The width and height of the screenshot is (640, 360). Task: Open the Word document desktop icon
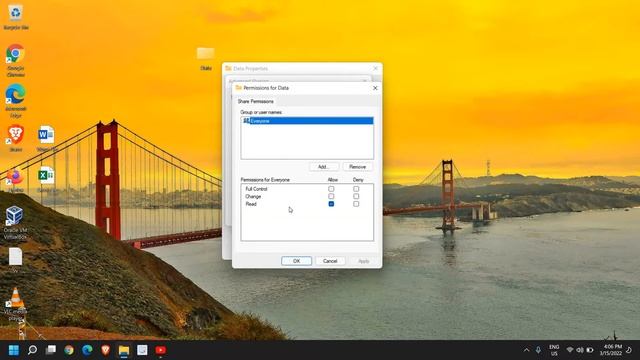click(x=47, y=139)
